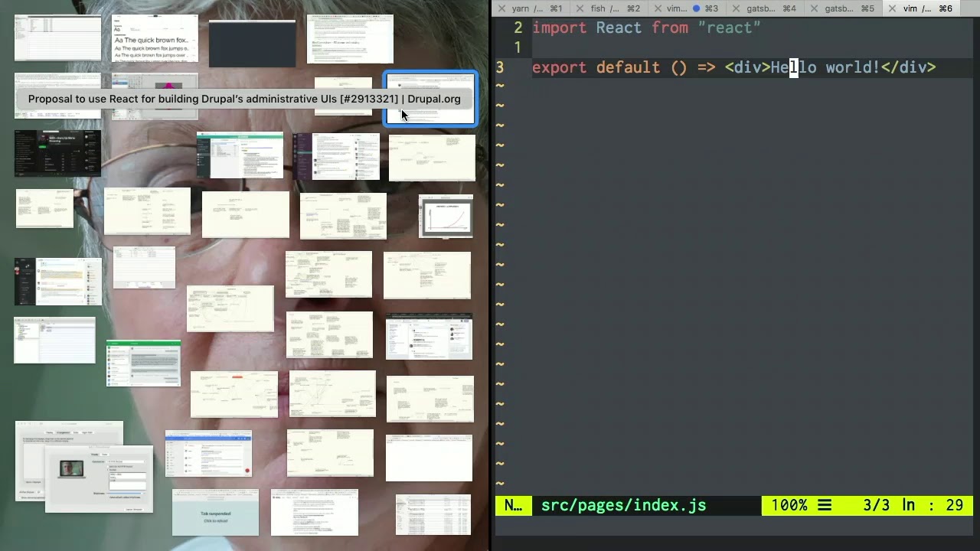Open the 'Tab suspended' window thumbnail
This screenshot has height=551, width=980.
click(x=215, y=513)
